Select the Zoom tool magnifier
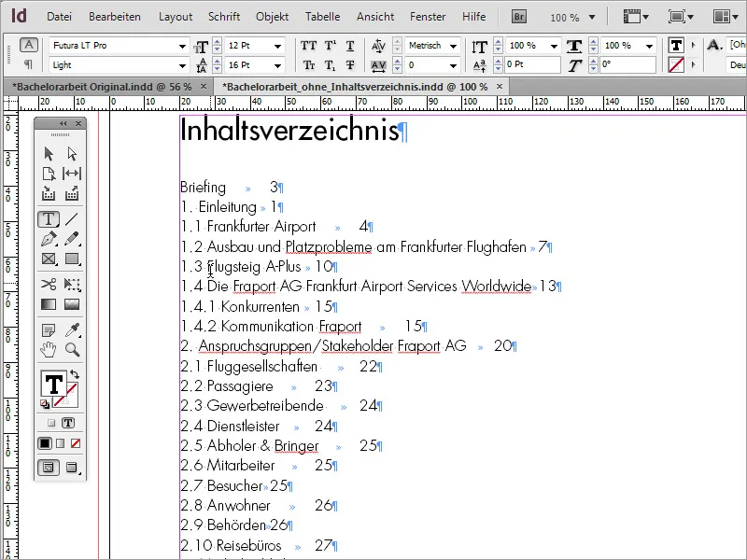Screen dimensions: 747x560 [x=72, y=349]
